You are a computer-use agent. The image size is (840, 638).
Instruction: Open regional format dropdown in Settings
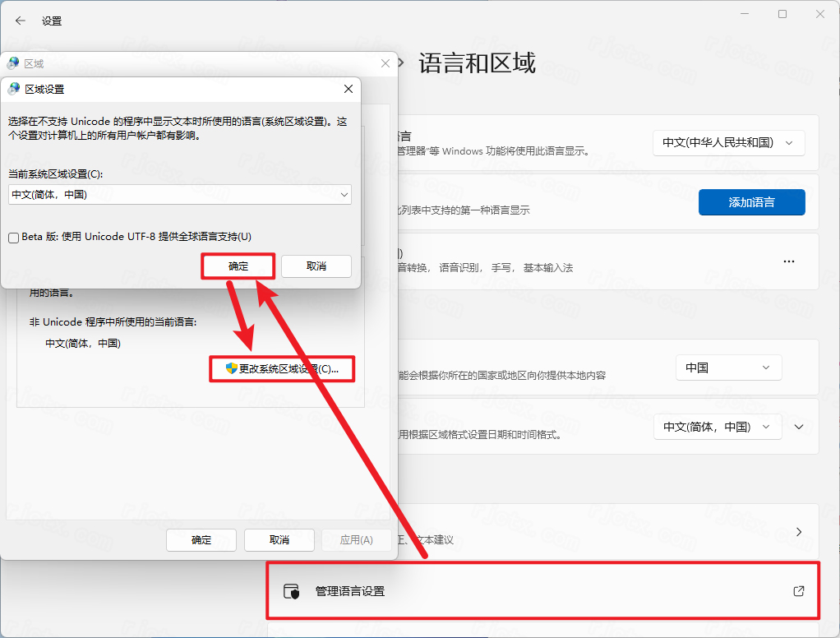point(717,427)
